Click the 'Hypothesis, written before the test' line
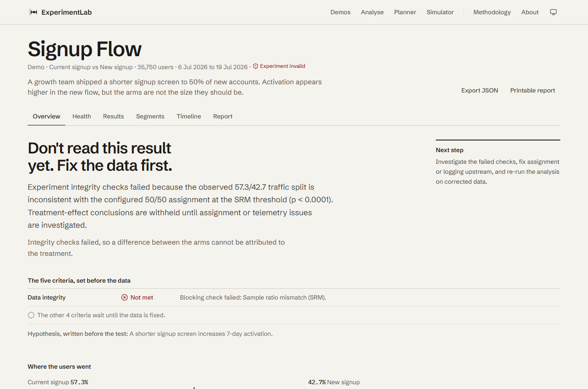Image resolution: width=588 pixels, height=389 pixels. [x=150, y=334]
